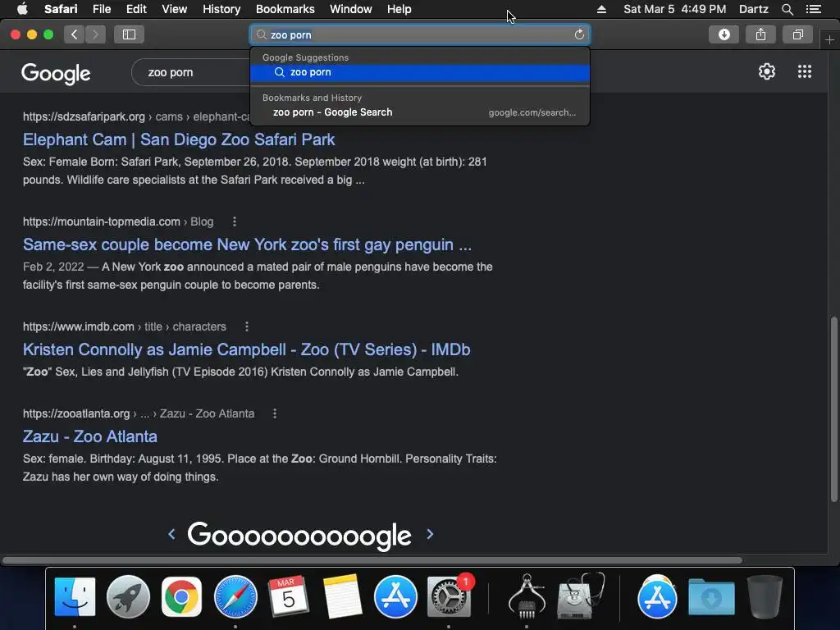Click the mountain-topmedia.com Blog breadcrumb

118,221
